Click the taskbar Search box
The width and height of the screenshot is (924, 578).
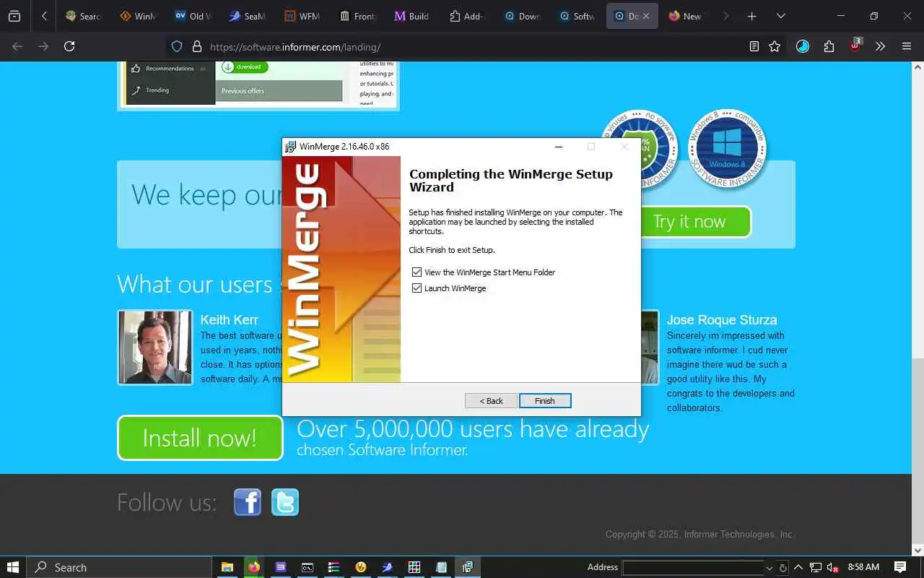click(119, 567)
